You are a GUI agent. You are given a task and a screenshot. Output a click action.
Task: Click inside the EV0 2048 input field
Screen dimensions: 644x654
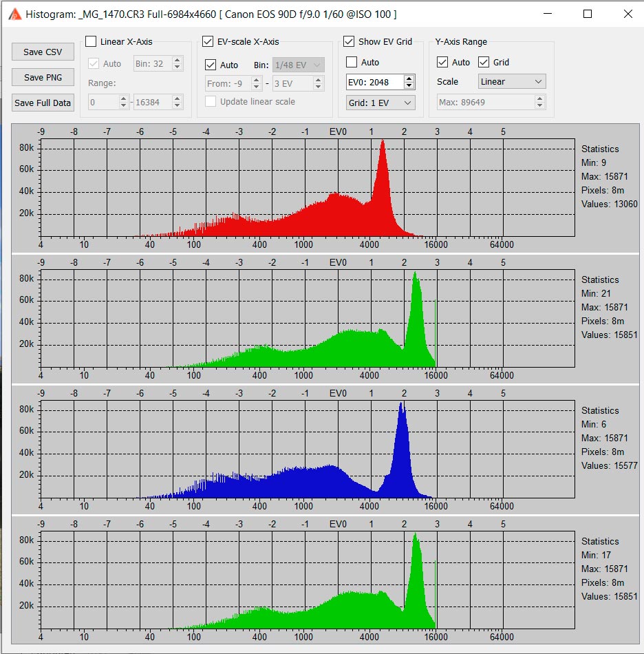(x=374, y=82)
